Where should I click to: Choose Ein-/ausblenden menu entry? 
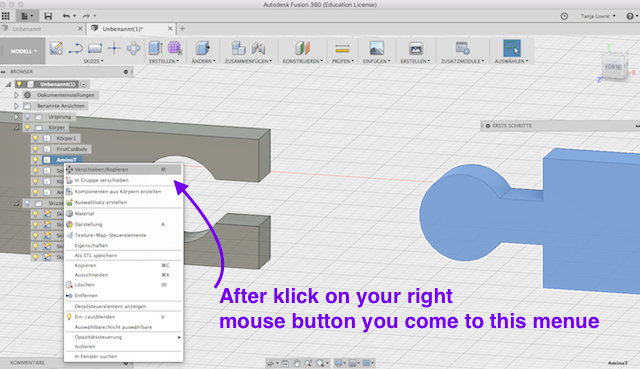[x=123, y=317]
